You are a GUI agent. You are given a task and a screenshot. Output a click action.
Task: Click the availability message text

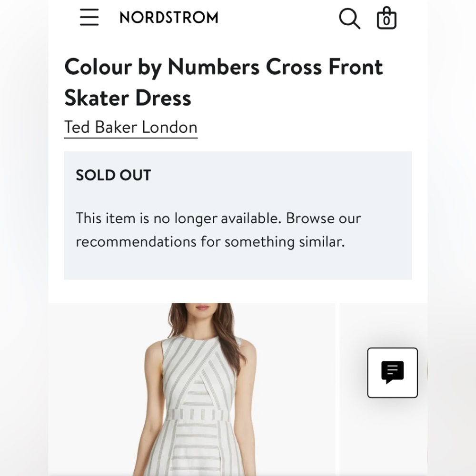coord(218,229)
